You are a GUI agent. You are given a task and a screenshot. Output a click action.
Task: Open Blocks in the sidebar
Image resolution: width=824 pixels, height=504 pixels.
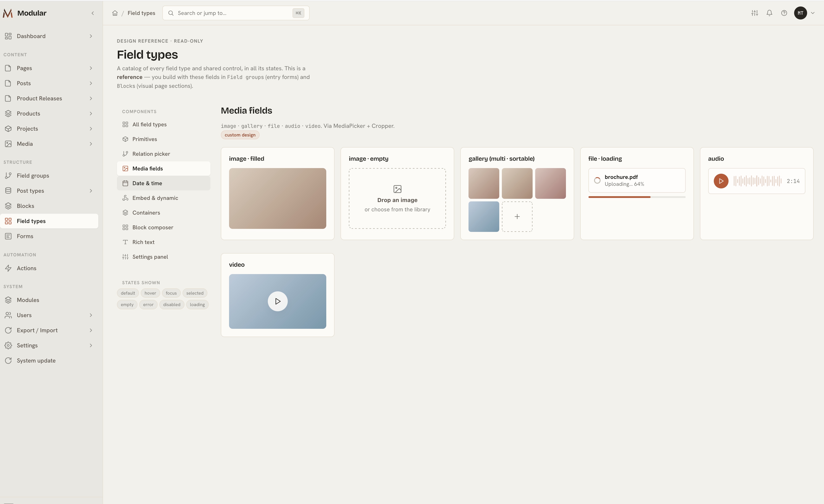click(49, 206)
